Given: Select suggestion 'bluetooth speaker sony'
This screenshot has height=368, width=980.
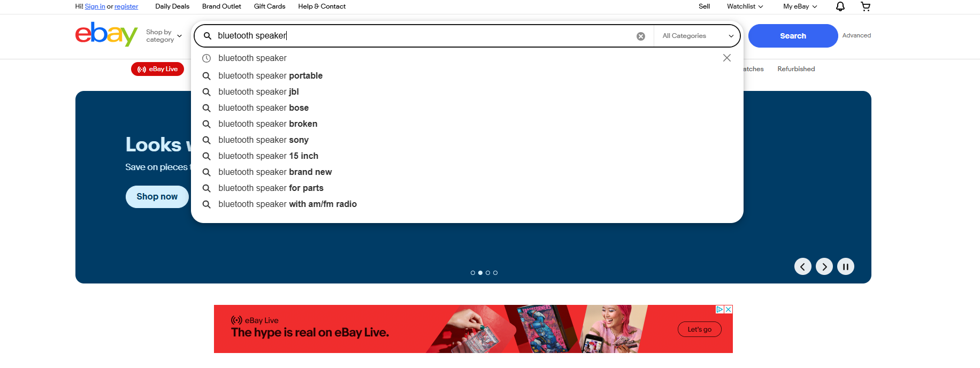Looking at the screenshot, I should 264,140.
